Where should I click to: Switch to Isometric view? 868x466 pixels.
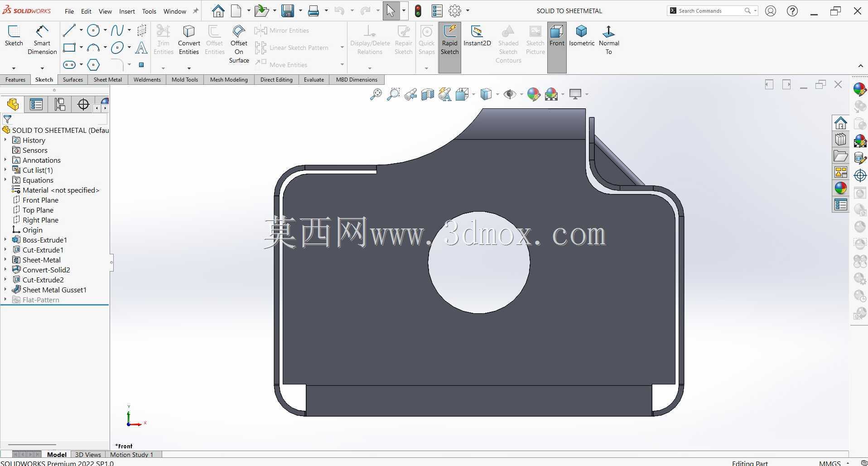[582, 35]
